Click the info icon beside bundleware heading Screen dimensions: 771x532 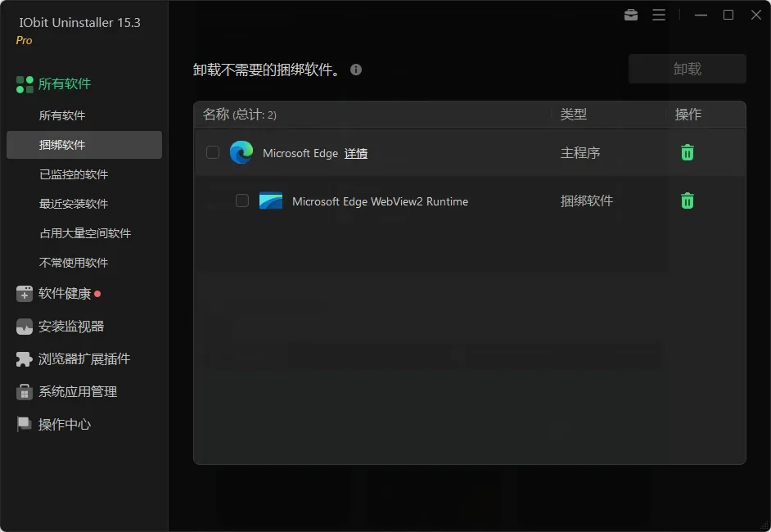pyautogui.click(x=356, y=70)
